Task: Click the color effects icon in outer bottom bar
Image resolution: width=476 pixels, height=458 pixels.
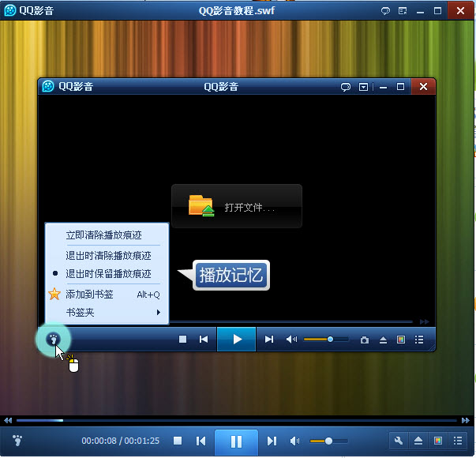Action: coord(438,441)
